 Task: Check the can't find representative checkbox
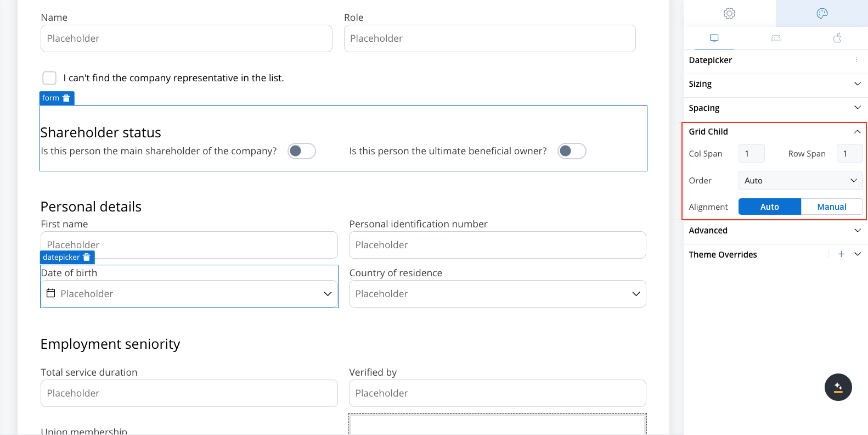click(x=49, y=78)
